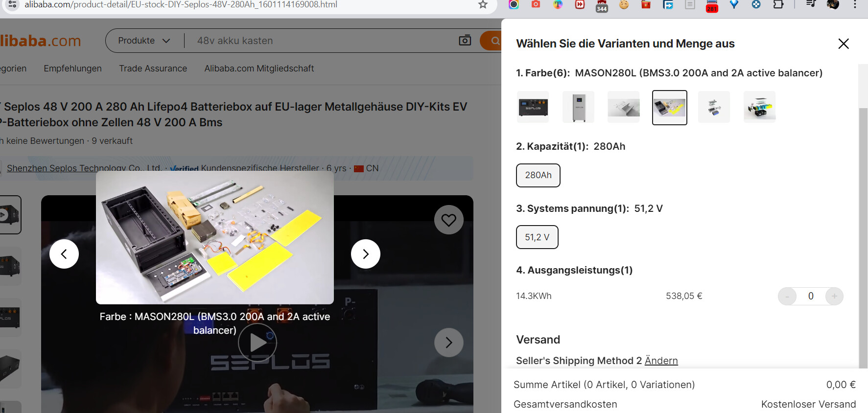This screenshot has width=868, height=413.
Task: Click fourth black case thumbnail in left gallery
Action: 10,369
